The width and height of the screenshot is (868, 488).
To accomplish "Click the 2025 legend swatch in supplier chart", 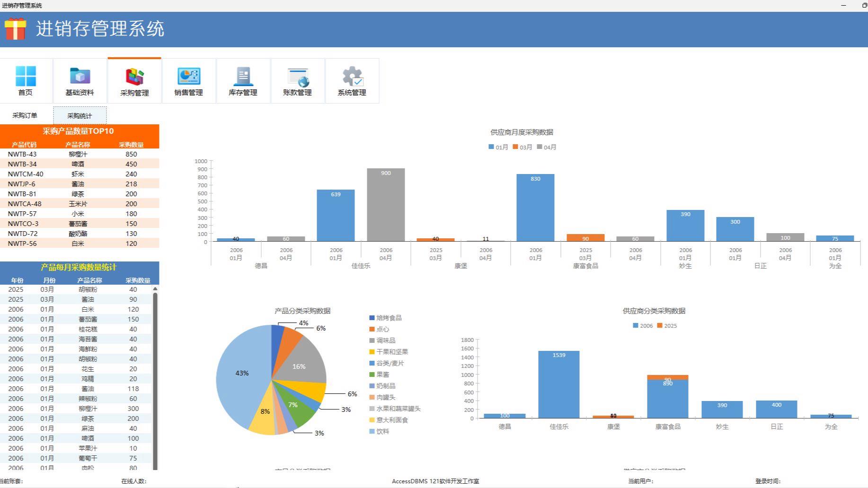I will point(660,325).
